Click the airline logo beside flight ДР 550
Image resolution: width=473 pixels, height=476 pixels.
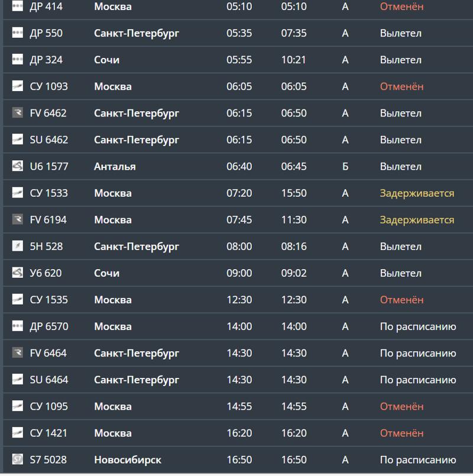point(17,33)
